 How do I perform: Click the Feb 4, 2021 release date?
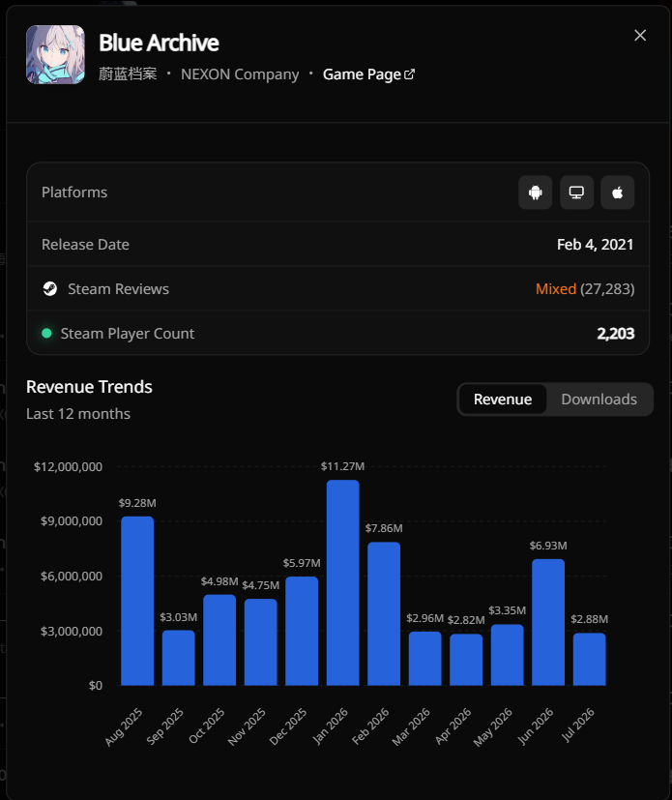click(x=595, y=245)
